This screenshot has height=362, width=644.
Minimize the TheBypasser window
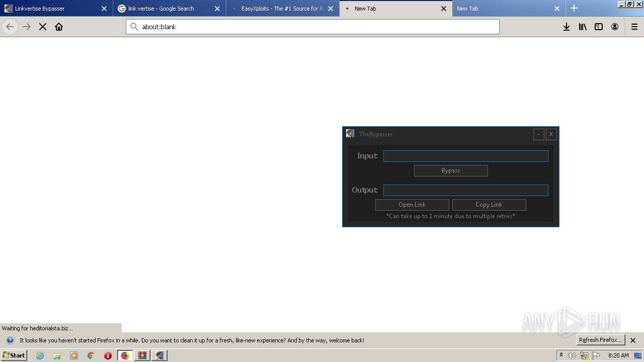[539, 134]
